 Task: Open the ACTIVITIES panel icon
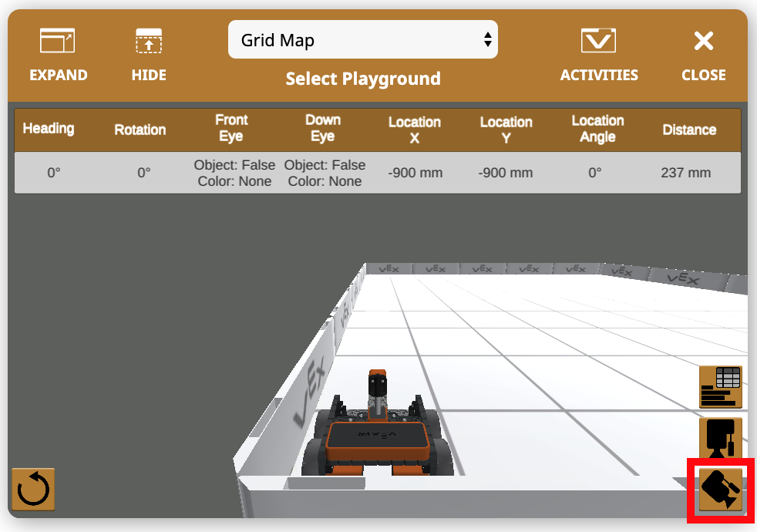coord(599,40)
